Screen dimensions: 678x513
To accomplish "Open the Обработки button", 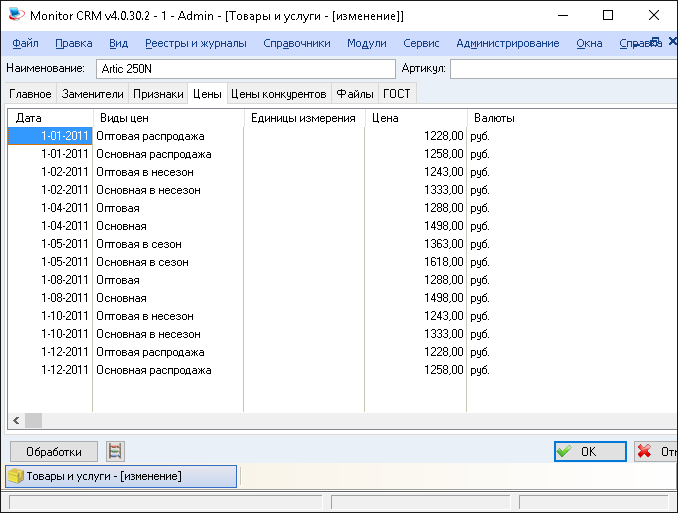I will coord(53,451).
